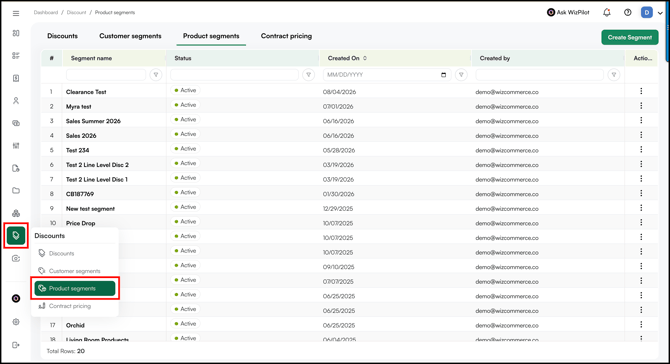The image size is (670, 364).
Task: Open actions menu for Orchid row
Action: 641,324
